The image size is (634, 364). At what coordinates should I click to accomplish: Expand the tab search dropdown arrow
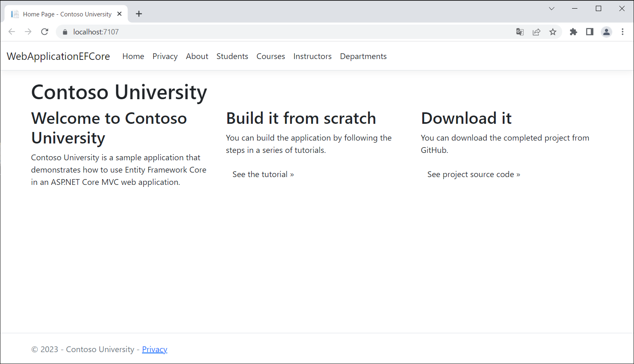[x=552, y=9]
